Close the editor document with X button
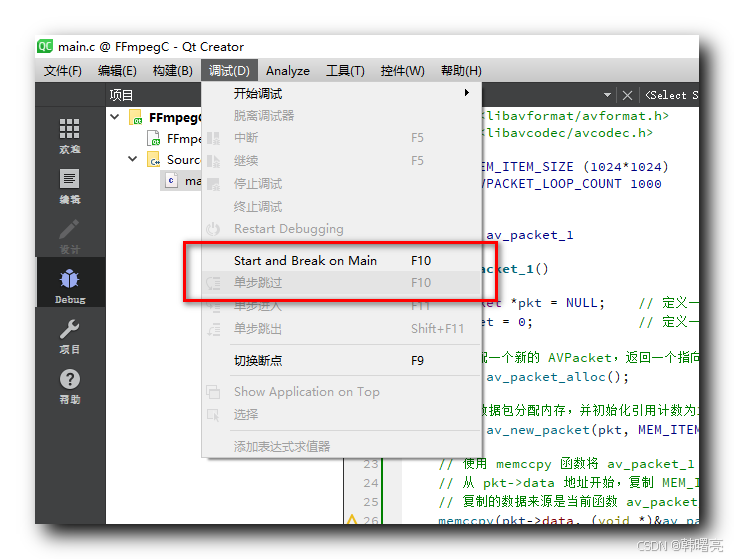The height and width of the screenshot is (559, 734). [x=627, y=96]
